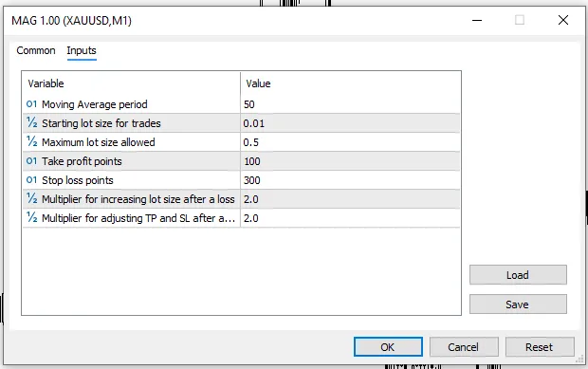The height and width of the screenshot is (369, 588).
Task: Select the Stop loss points label
Action: [x=77, y=180]
